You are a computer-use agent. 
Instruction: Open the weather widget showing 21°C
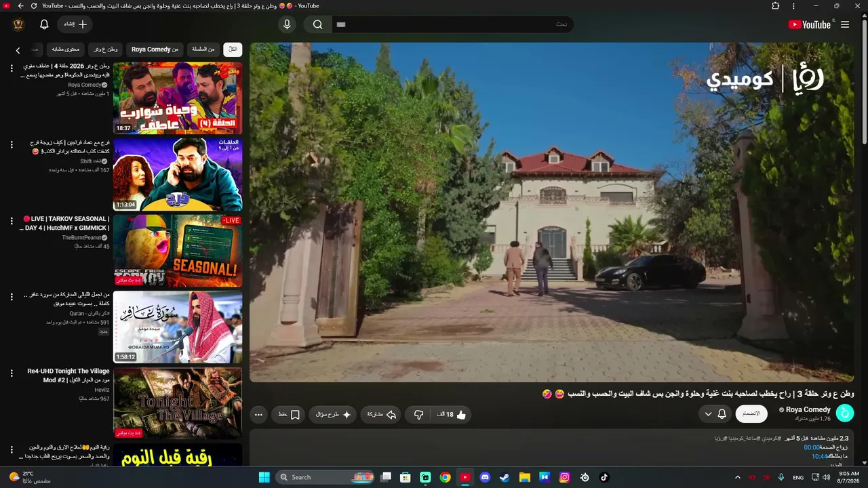pyautogui.click(x=30, y=477)
